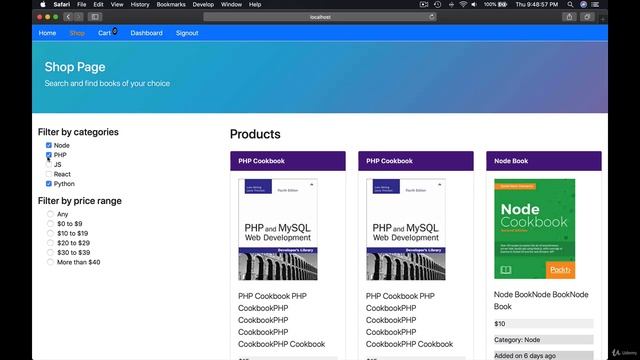Select the More than $40 price range
Screen dimensions: 640x360
pos(50,262)
